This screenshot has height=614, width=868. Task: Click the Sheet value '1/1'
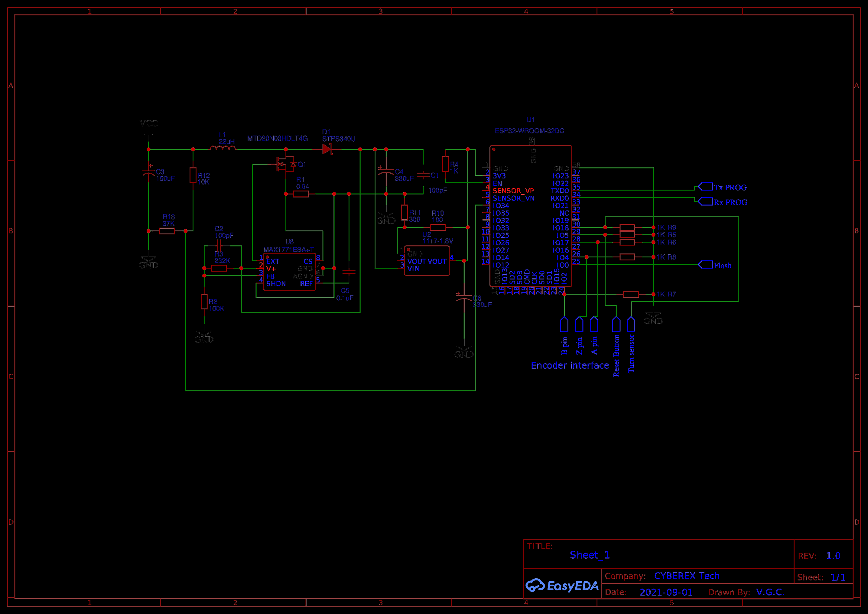pos(838,577)
